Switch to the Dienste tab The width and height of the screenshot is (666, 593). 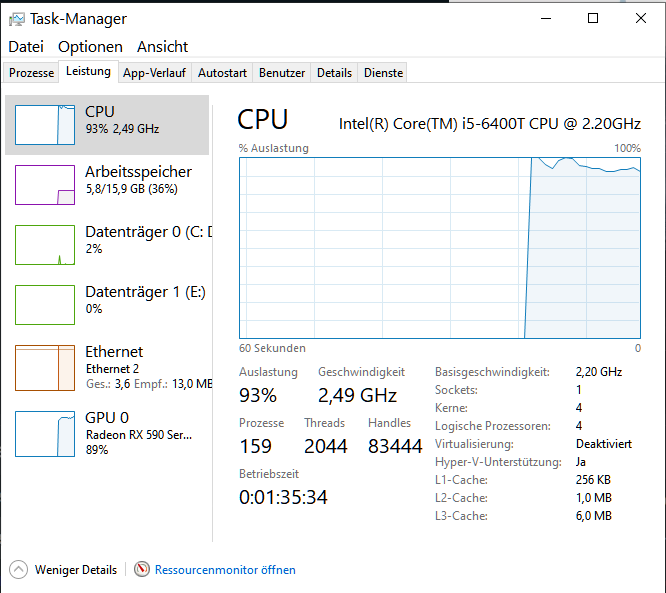pos(383,73)
